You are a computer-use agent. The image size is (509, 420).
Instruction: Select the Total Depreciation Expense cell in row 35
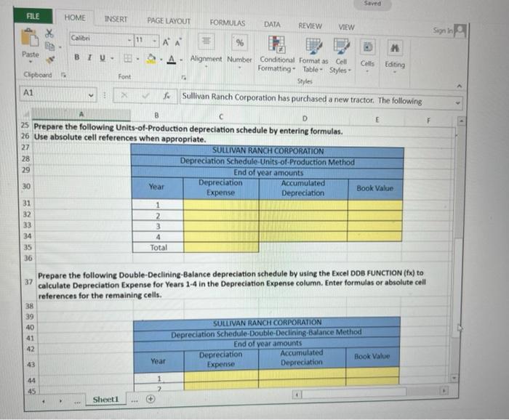[221, 247]
